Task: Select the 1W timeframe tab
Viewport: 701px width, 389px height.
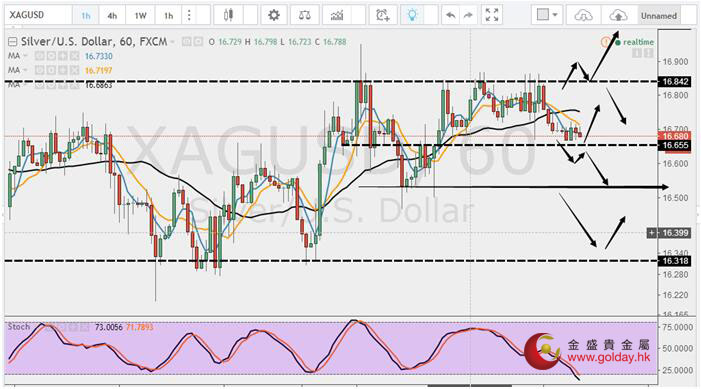Action: pyautogui.click(x=140, y=16)
